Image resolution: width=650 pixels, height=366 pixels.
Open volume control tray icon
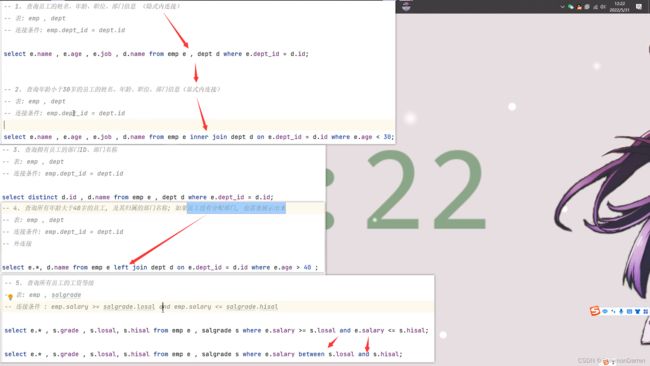603,7
